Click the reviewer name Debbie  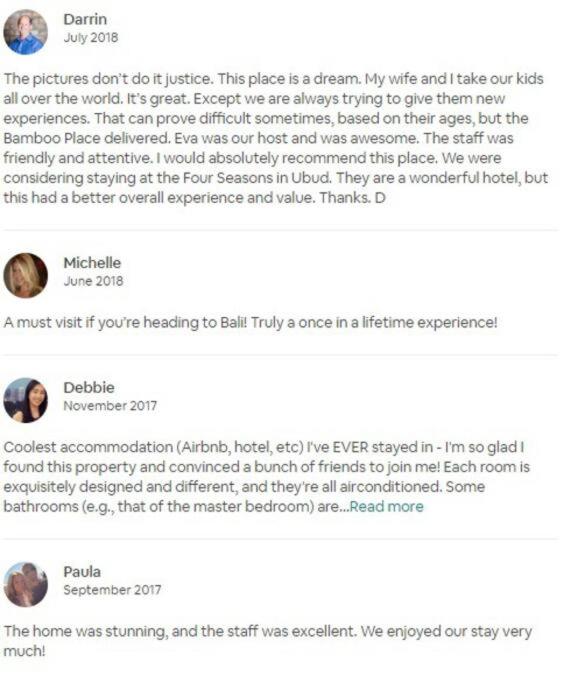[89, 387]
